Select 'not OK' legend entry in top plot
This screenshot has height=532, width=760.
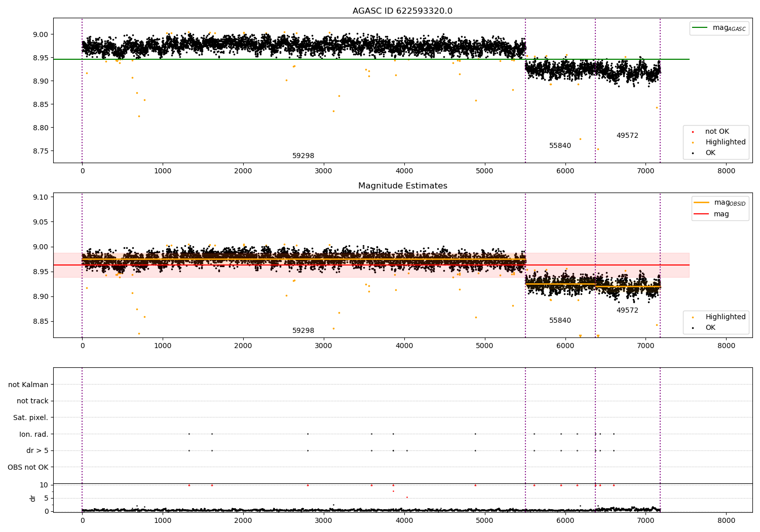[717, 132]
